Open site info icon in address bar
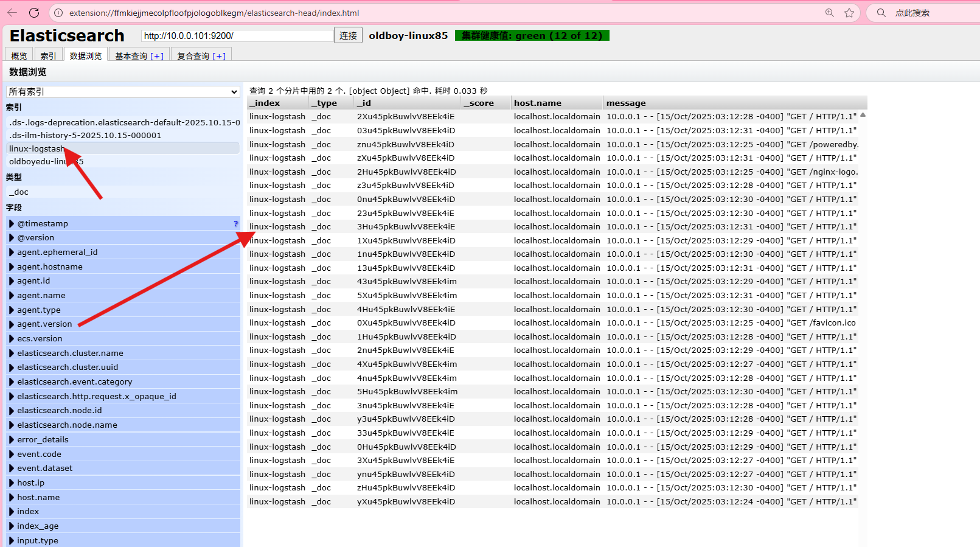The width and height of the screenshot is (980, 547). (x=58, y=13)
